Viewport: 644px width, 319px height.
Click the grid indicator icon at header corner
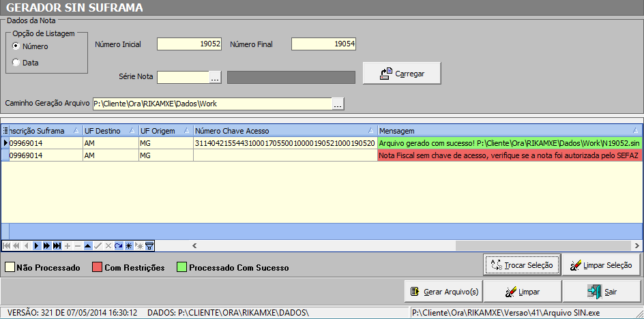[5, 130]
